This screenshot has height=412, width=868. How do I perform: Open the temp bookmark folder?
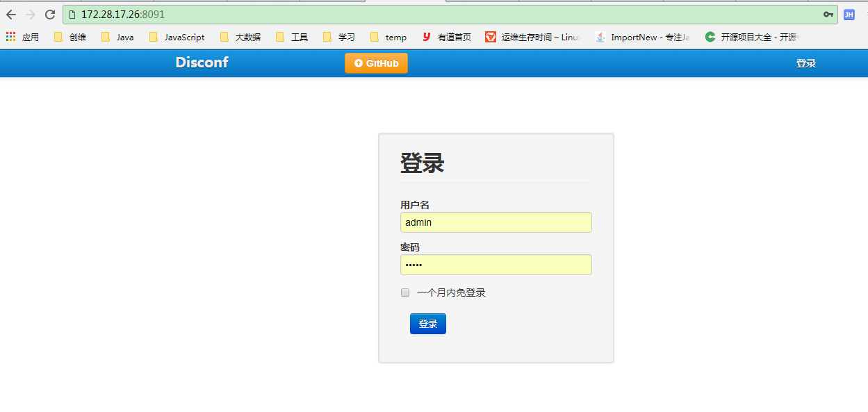click(388, 38)
